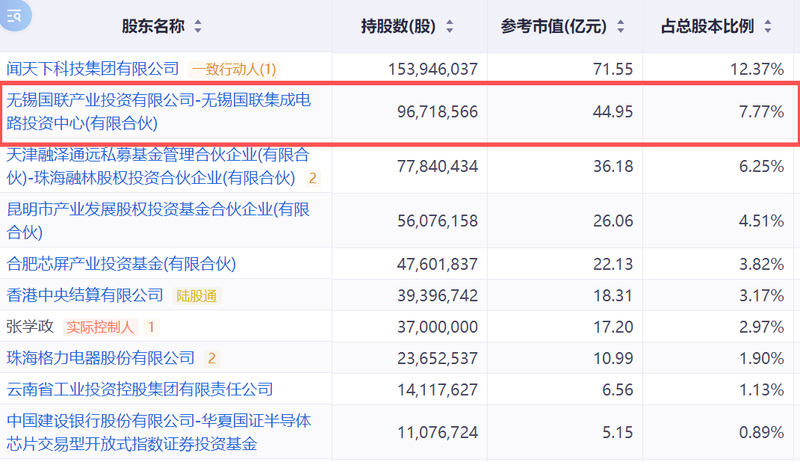Click sort arrows beside 参考市值(亿元)

click(x=622, y=26)
